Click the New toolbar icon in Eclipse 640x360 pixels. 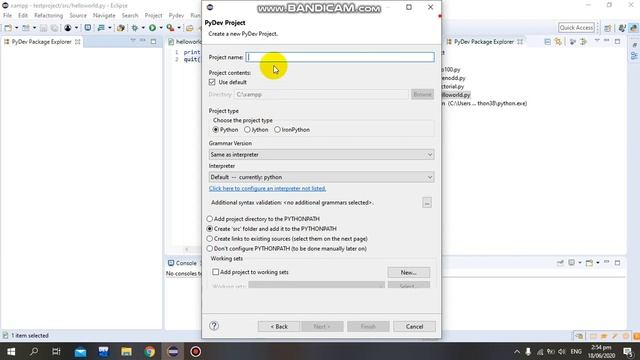click(x=8, y=28)
